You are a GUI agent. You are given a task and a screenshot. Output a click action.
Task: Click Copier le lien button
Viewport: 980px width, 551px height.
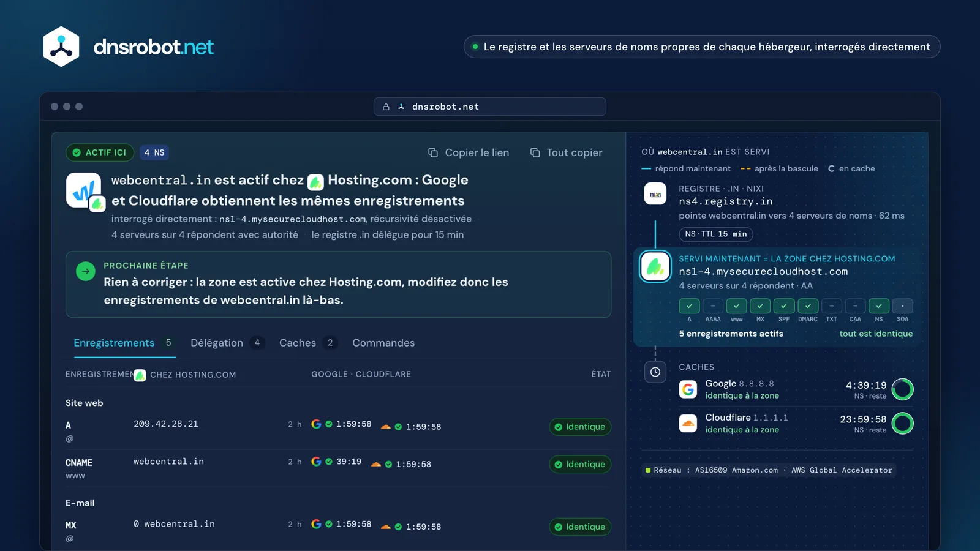[x=469, y=152]
